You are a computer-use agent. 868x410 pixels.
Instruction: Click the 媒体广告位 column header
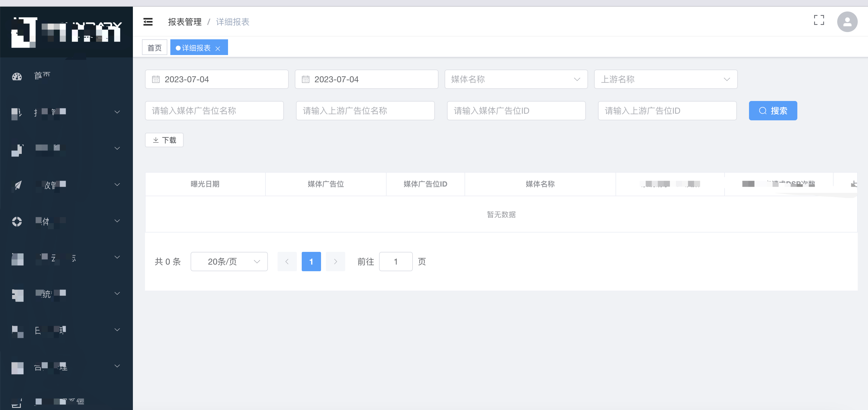tap(326, 184)
